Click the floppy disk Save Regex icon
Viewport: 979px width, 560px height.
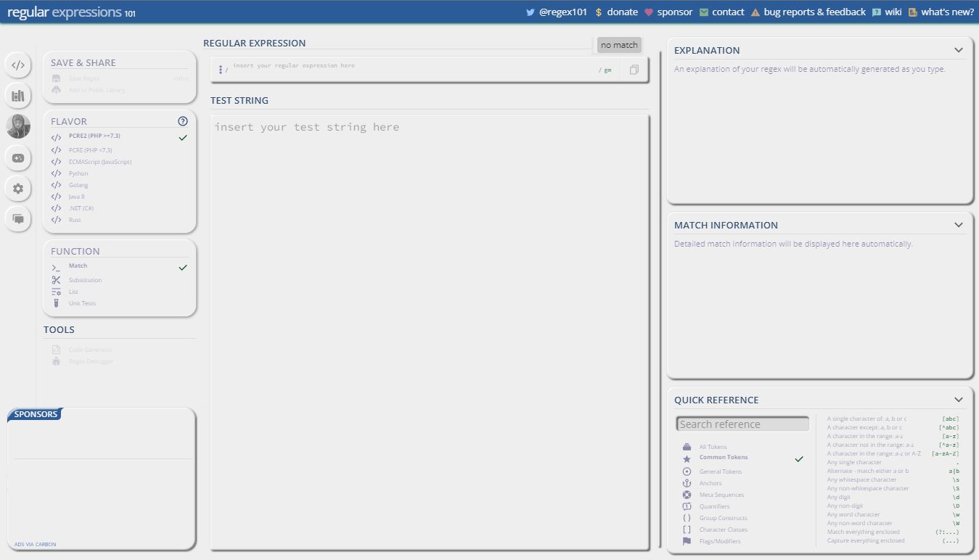[x=56, y=78]
